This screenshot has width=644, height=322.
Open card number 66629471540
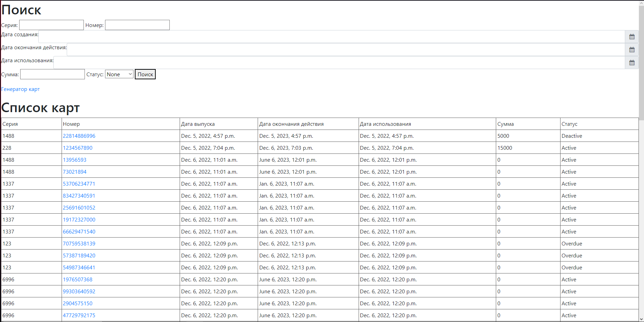(x=79, y=232)
